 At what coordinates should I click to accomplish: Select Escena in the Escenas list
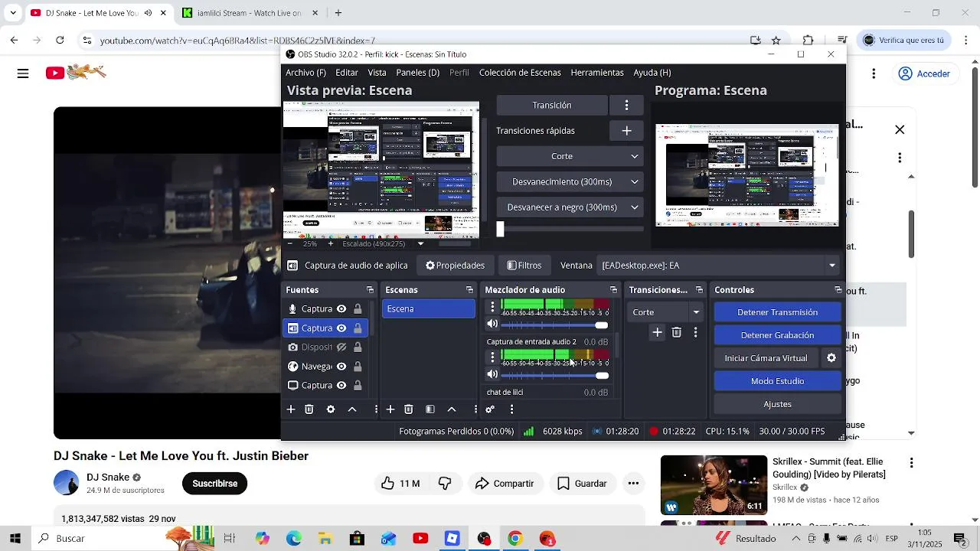429,309
